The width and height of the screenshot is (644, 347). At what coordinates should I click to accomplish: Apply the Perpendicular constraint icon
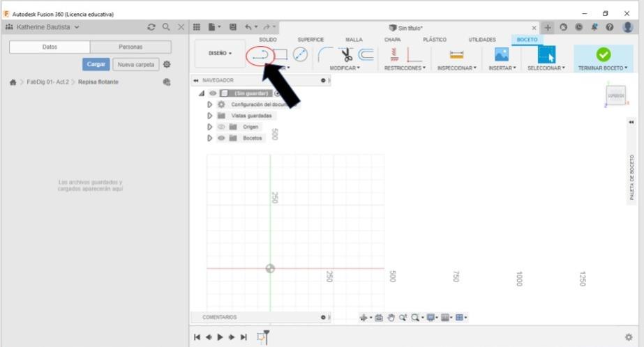coord(414,54)
